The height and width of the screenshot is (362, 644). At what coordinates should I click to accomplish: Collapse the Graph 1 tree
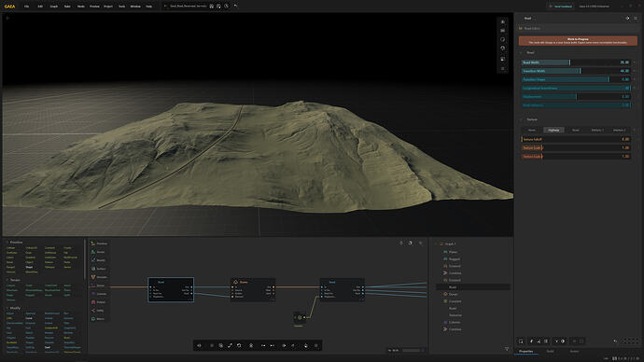pos(436,244)
